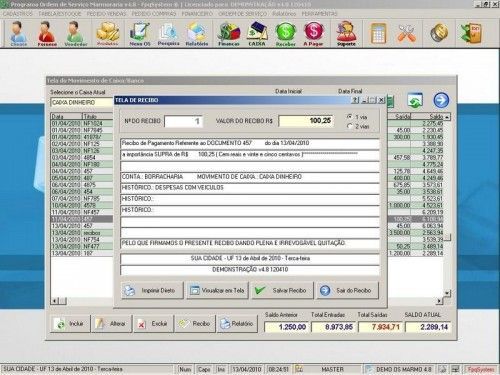Open the Suporte toolbar icon

point(346,33)
